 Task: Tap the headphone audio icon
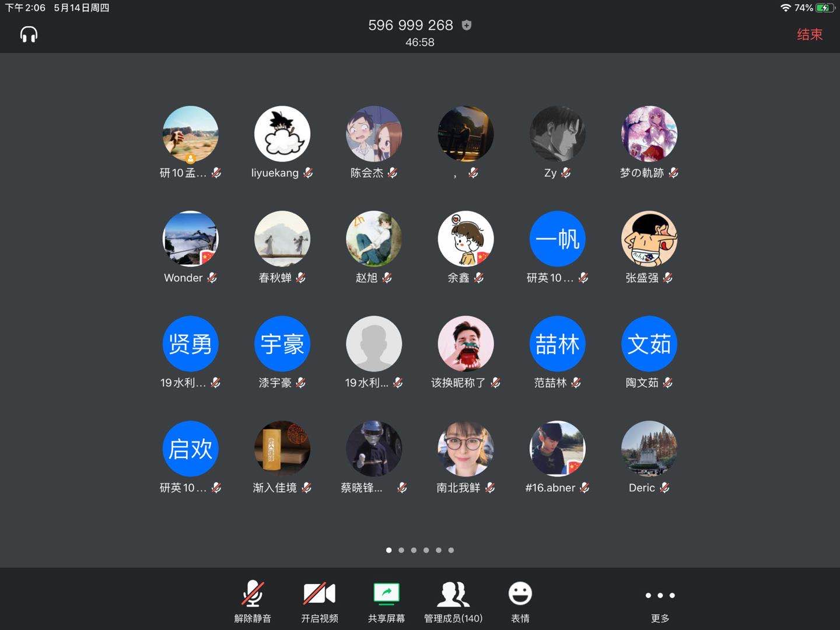click(29, 34)
